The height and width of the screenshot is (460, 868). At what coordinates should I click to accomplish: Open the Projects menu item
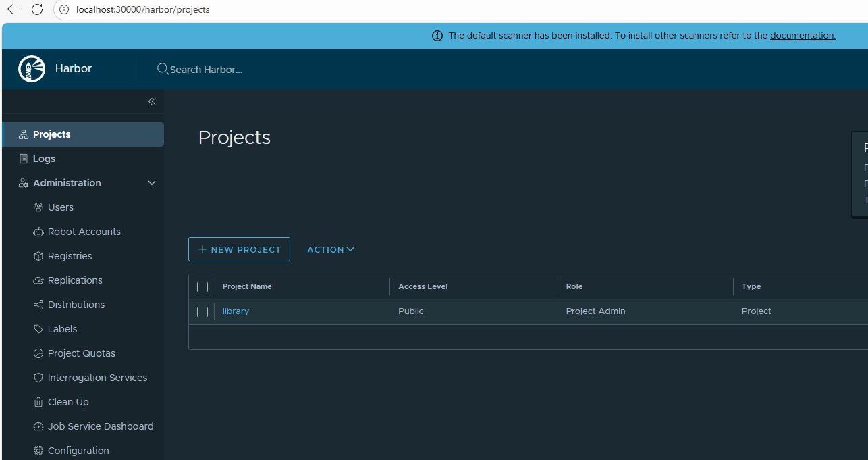(x=83, y=134)
